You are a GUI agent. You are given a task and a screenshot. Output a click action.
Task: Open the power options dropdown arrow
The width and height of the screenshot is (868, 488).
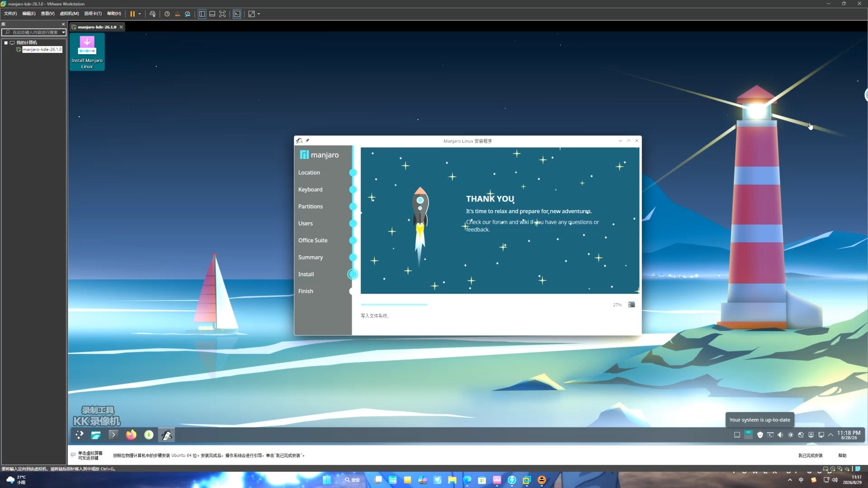click(140, 14)
